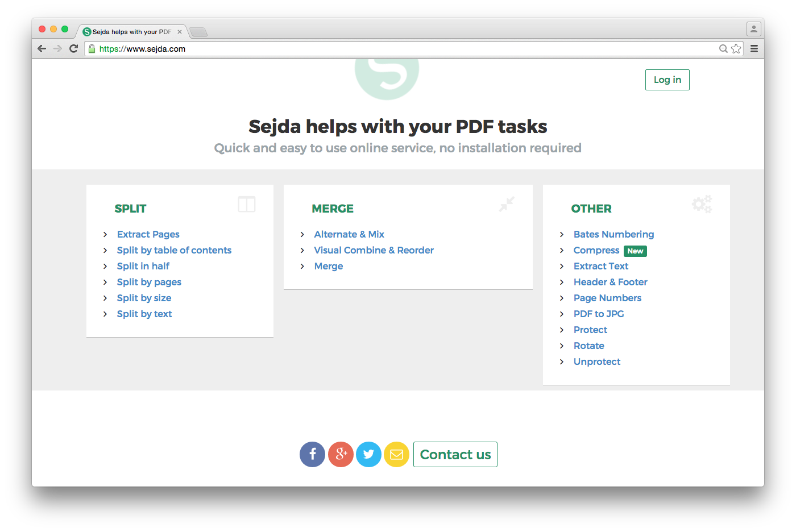Image resolution: width=796 pixels, height=532 pixels.
Task: Open the Chrome hamburger menu
Action: pyautogui.click(x=754, y=49)
